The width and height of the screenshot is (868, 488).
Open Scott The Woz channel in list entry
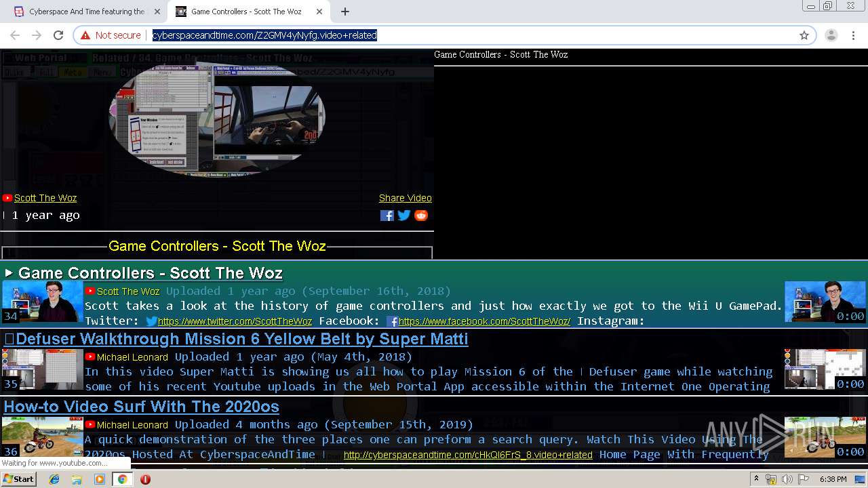[x=128, y=291]
